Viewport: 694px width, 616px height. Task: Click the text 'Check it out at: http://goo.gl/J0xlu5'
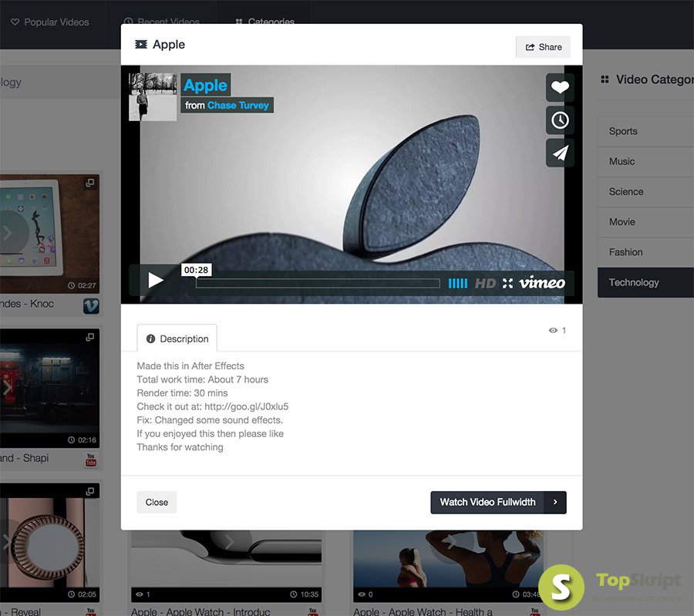tap(213, 406)
